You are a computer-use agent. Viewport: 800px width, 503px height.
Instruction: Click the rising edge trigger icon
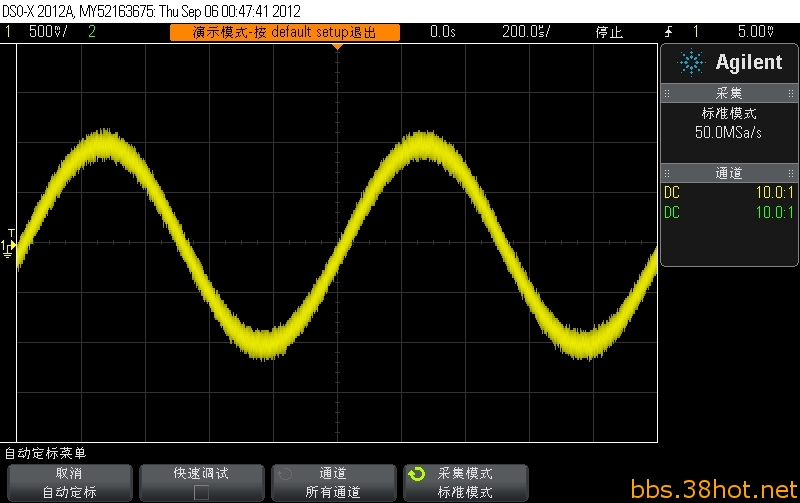(669, 32)
